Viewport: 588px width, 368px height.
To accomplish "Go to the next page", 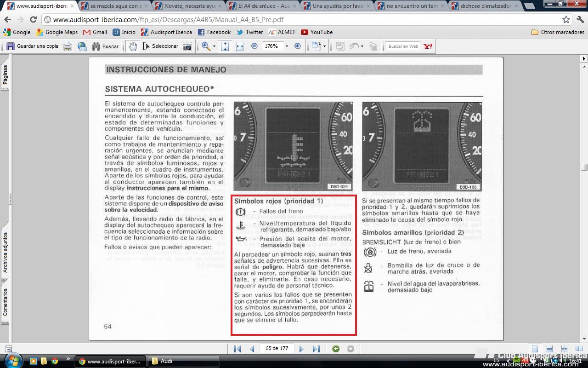I will click(301, 349).
